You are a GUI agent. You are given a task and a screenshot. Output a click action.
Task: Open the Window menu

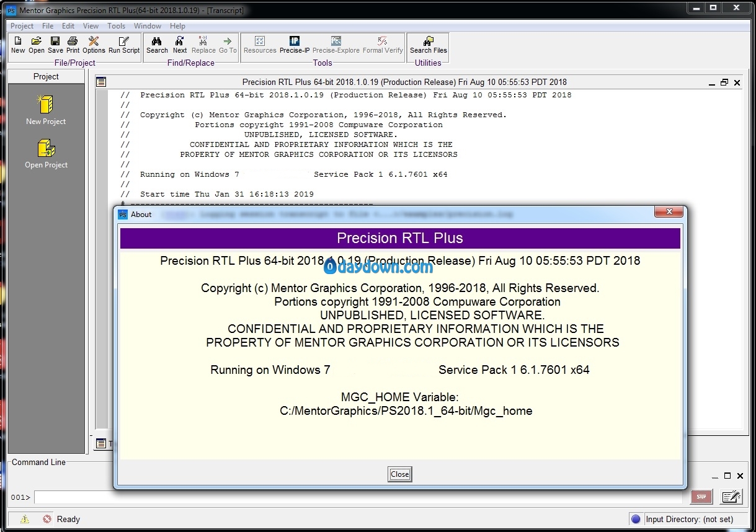[x=148, y=26]
